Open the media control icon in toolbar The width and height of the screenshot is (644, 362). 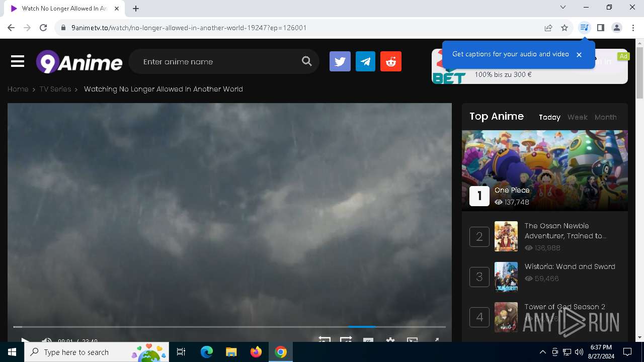(584, 28)
